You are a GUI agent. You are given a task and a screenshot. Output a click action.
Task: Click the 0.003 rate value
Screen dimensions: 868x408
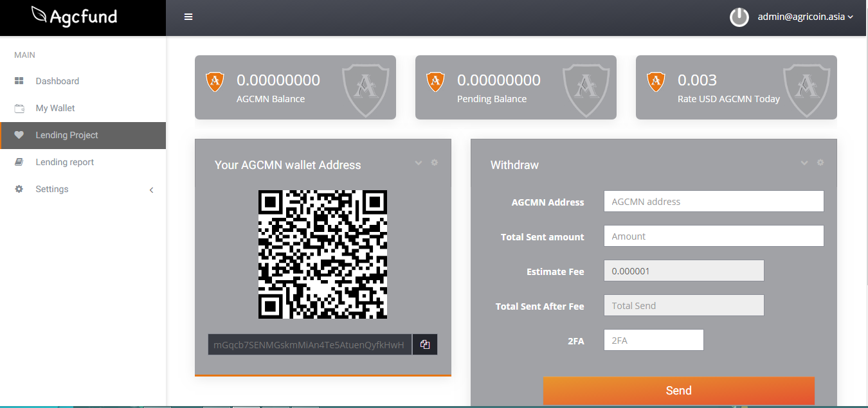(697, 80)
